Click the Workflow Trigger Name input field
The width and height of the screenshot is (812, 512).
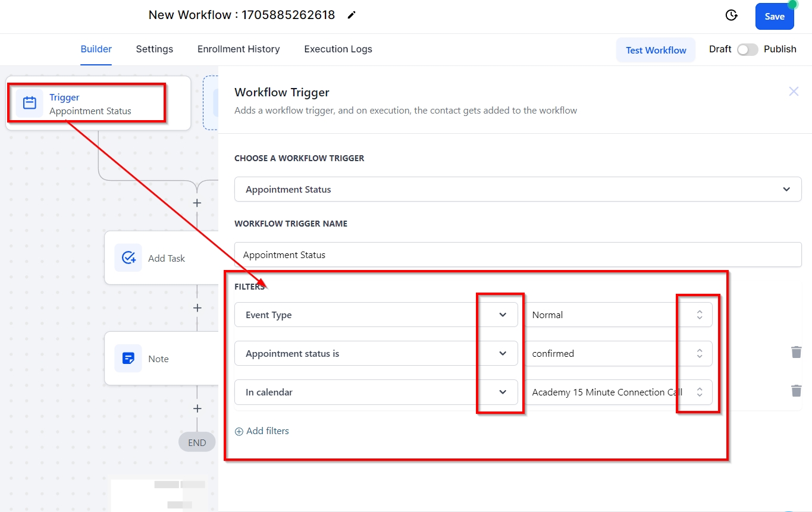518,255
